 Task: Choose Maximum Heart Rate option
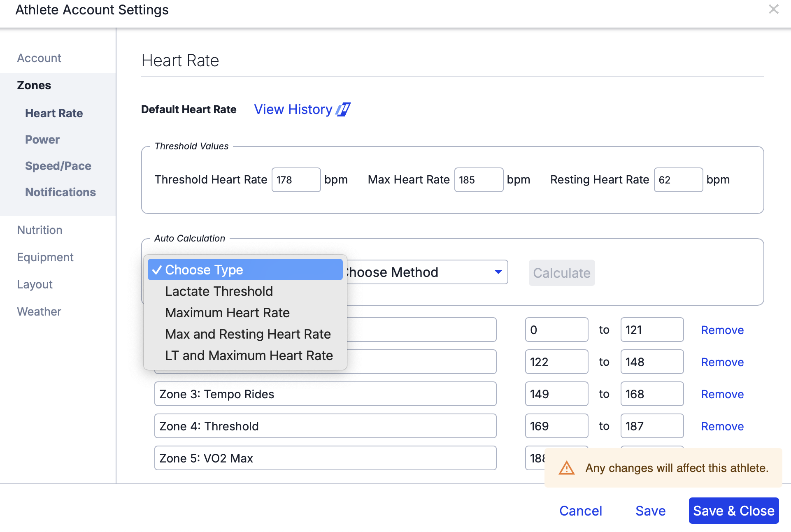tap(245, 313)
